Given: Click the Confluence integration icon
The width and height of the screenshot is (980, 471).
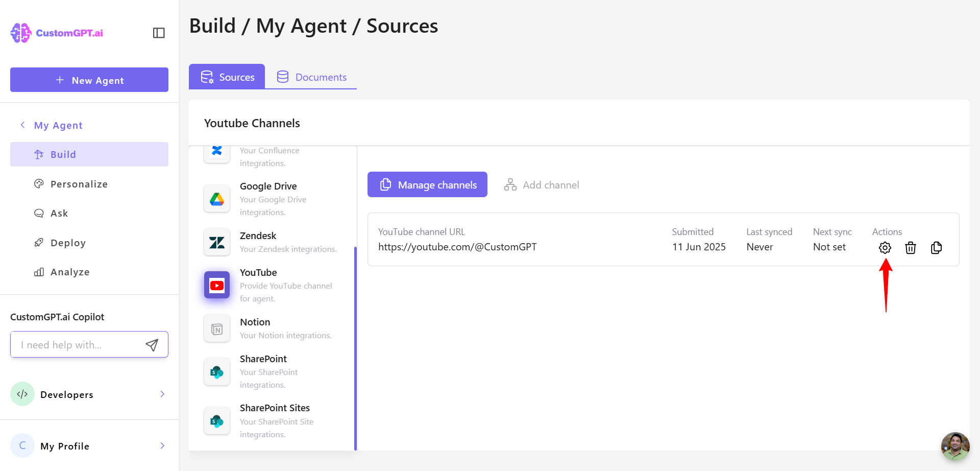Looking at the screenshot, I should [217, 152].
